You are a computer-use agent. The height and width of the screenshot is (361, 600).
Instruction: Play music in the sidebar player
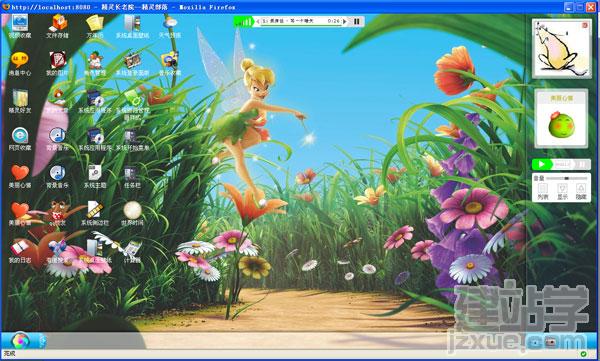541,164
